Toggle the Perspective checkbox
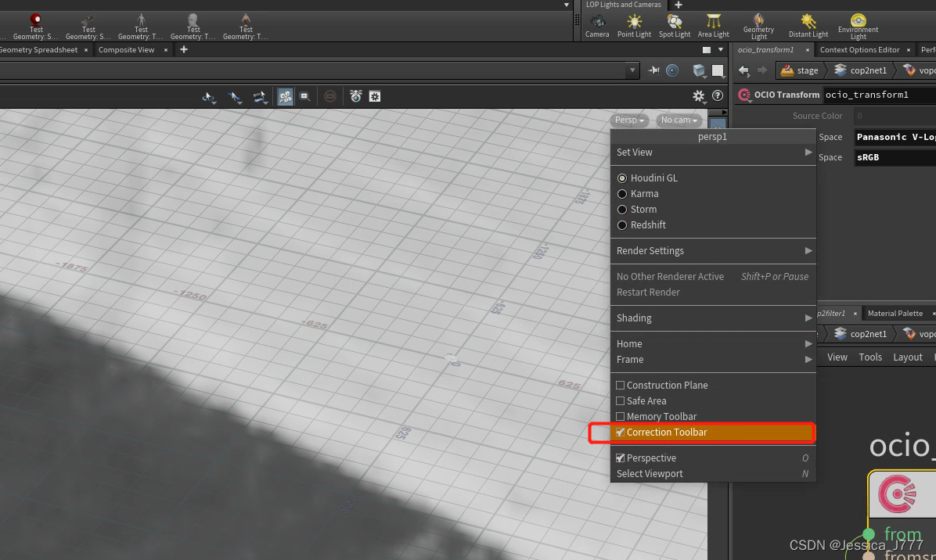936x560 pixels. pos(621,458)
